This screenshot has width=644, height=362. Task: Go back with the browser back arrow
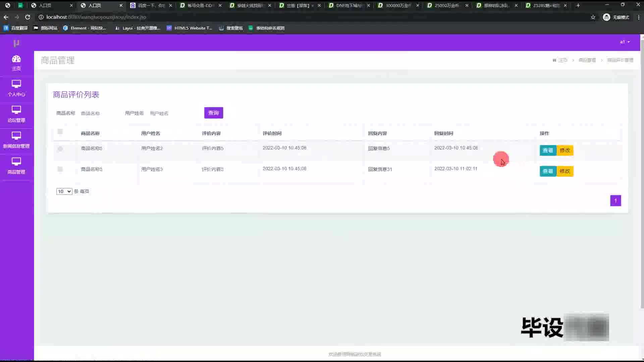click(x=6, y=17)
